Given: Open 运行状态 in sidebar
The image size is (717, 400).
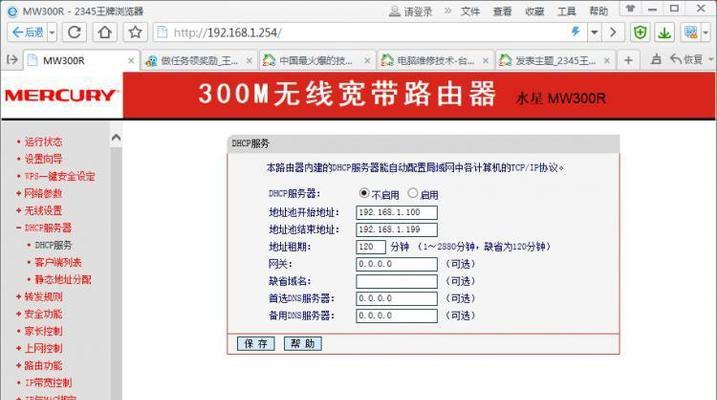Looking at the screenshot, I should [43, 142].
